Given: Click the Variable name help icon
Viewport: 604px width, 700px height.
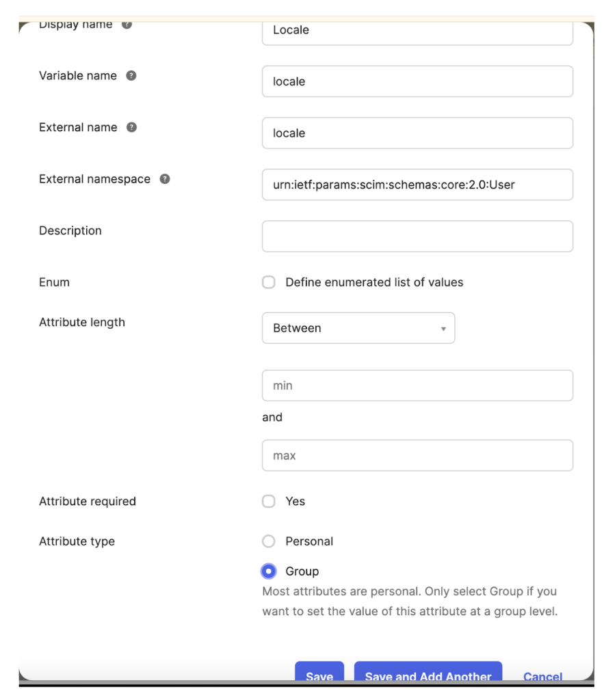Looking at the screenshot, I should (x=131, y=75).
